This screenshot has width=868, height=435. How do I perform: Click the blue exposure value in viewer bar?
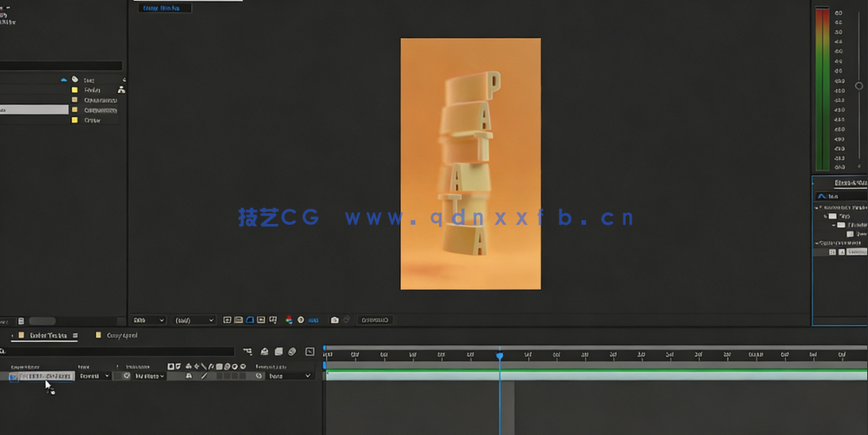pyautogui.click(x=313, y=320)
